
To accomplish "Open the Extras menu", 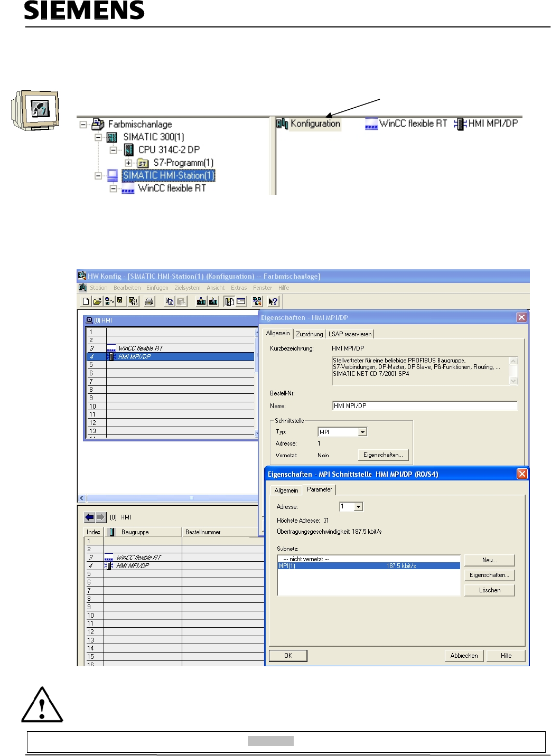I will [239, 288].
